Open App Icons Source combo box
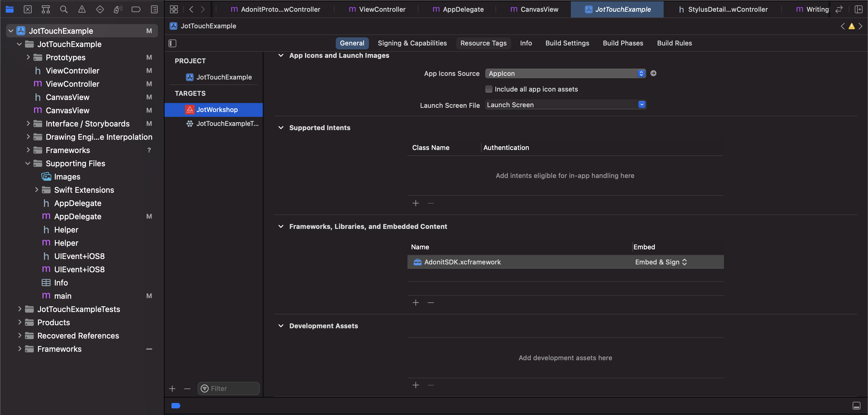 pyautogui.click(x=565, y=73)
